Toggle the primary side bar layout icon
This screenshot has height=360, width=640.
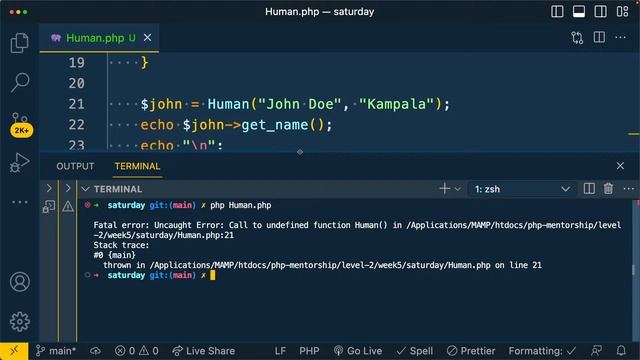coord(557,11)
